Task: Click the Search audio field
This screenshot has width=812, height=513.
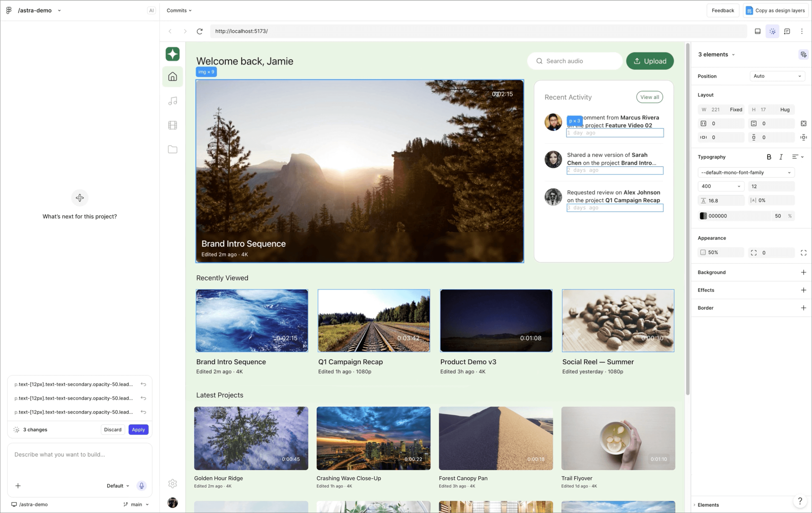Action: [x=575, y=61]
